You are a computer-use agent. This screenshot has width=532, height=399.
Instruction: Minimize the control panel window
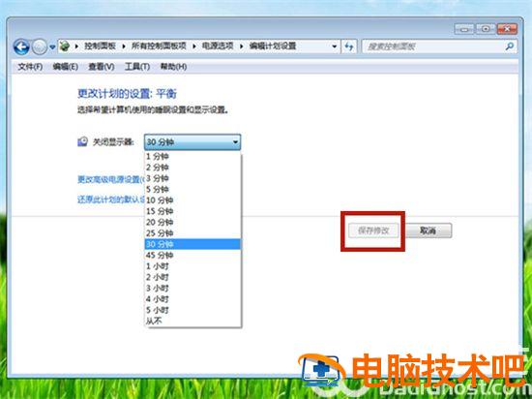(464, 29)
